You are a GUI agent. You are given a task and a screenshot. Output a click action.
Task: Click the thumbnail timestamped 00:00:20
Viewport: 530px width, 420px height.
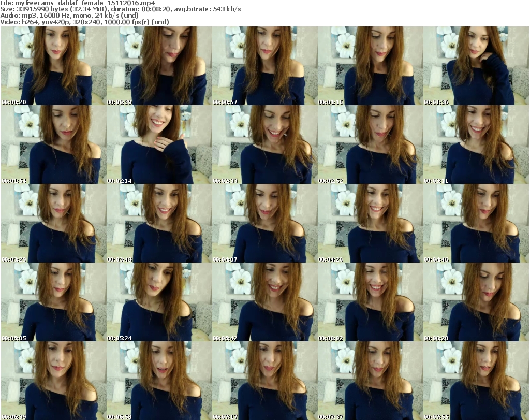point(53,66)
